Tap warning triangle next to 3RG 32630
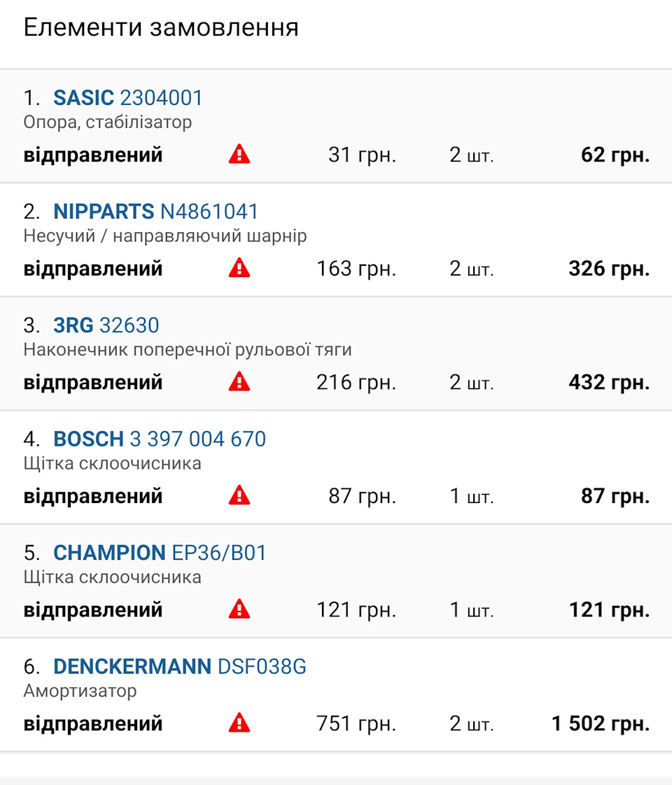This screenshot has width=672, height=785. coord(239,382)
